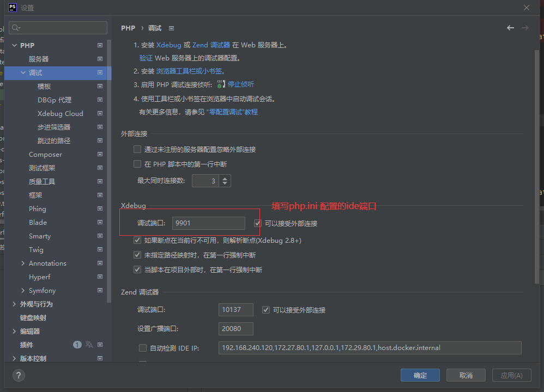Click the project-level icon beside PHP tree item
The height and width of the screenshot is (392, 544).
[100, 45]
